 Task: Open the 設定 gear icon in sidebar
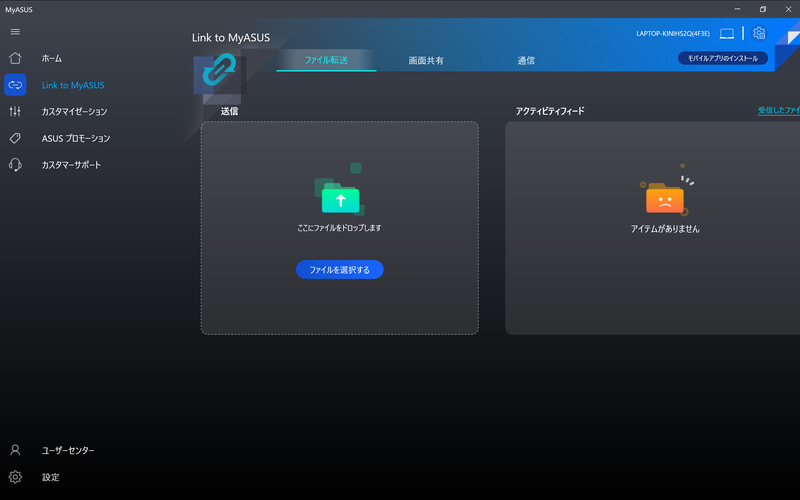point(15,477)
